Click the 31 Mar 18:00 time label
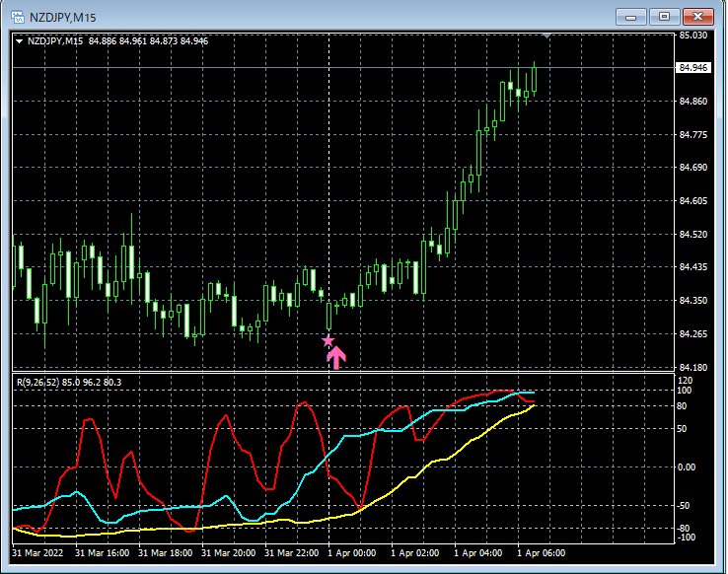 (x=166, y=553)
